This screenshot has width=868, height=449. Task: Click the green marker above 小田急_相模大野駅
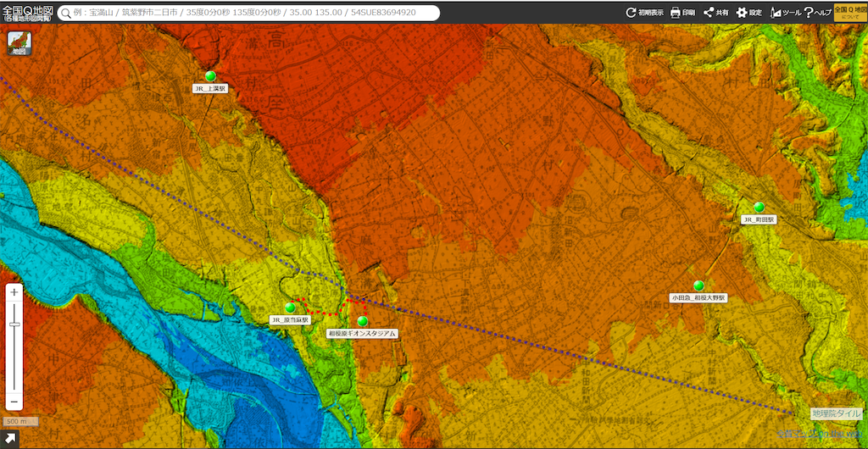click(x=698, y=285)
